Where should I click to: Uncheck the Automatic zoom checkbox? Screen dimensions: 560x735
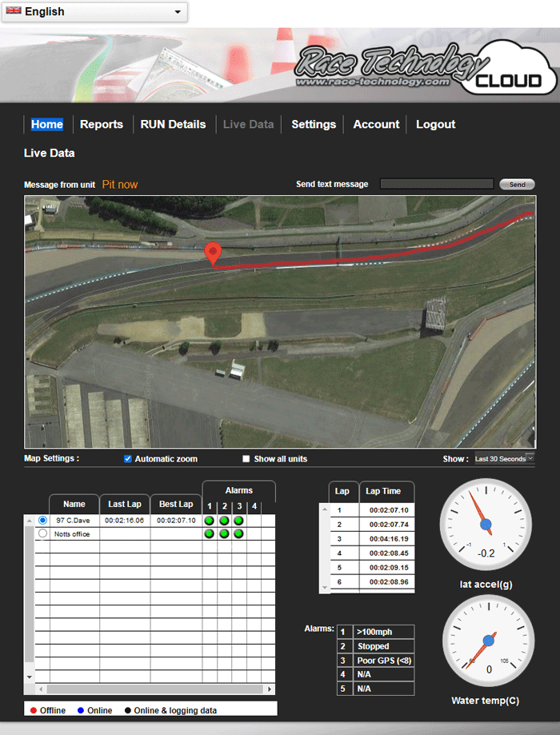(x=127, y=459)
